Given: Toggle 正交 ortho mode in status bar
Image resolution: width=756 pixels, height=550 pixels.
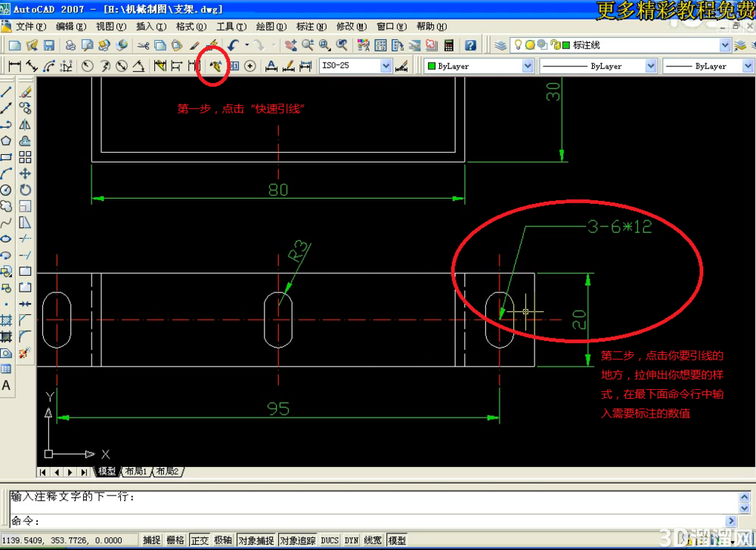Looking at the screenshot, I should pos(200,540).
